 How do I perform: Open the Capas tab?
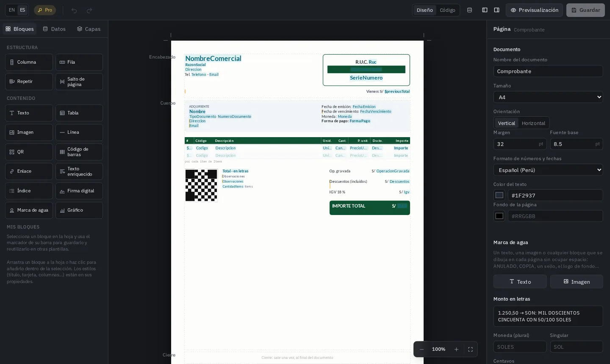(89, 29)
